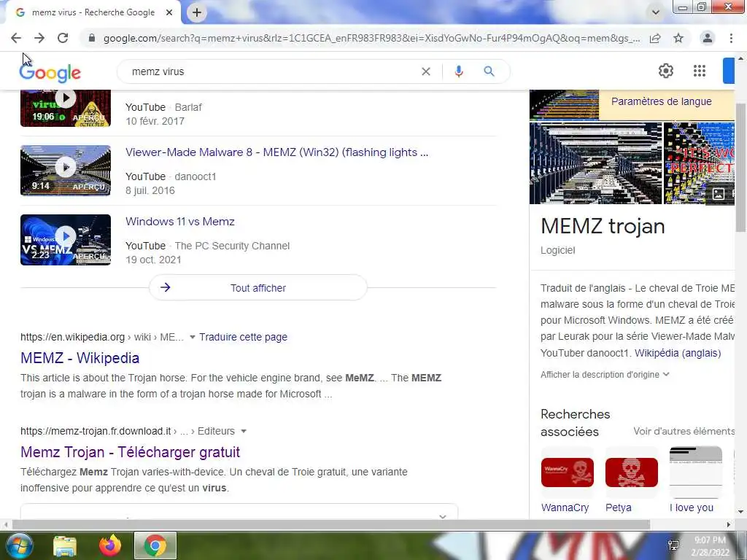Submit search with the magnifier icon
The width and height of the screenshot is (747, 560).
pos(489,71)
